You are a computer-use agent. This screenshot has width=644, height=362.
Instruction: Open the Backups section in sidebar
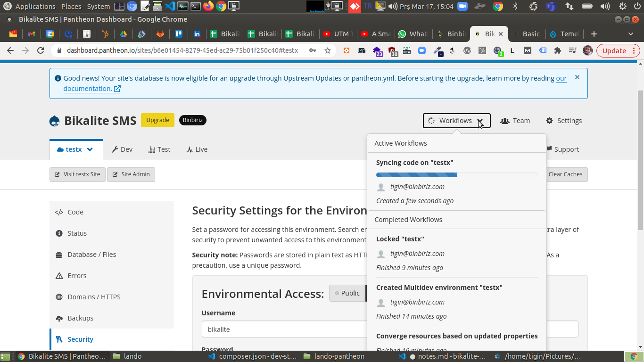pyautogui.click(x=111, y=318)
